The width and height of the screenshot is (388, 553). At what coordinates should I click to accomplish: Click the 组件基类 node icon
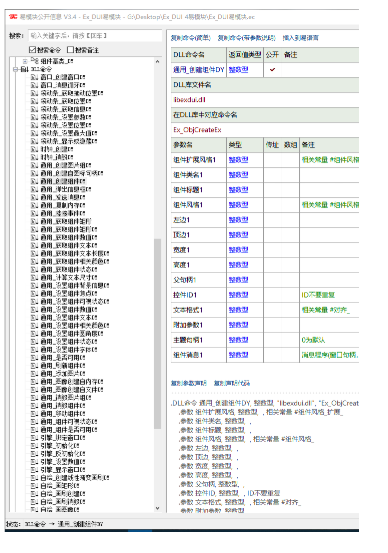pyautogui.click(x=34, y=61)
